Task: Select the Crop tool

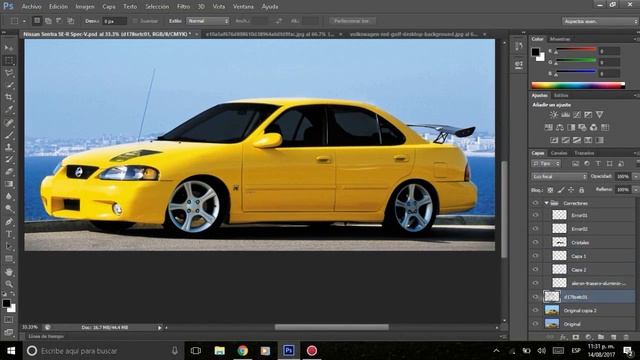Action: click(9, 98)
